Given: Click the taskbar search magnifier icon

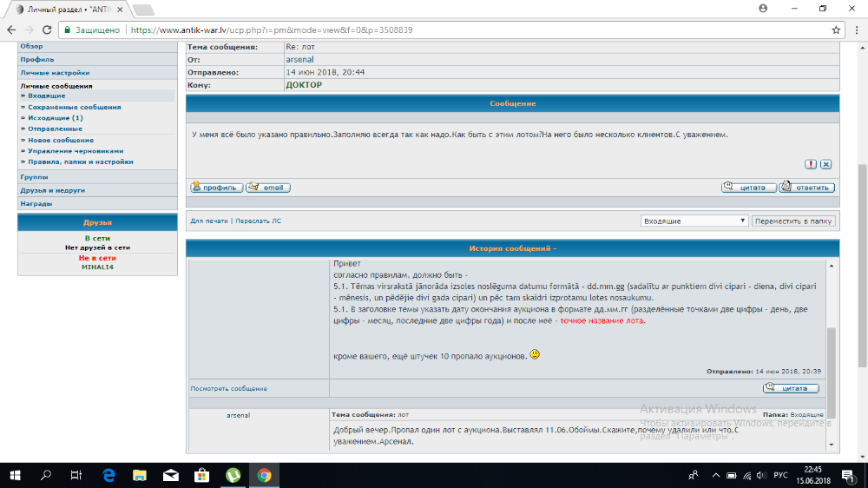Looking at the screenshot, I should point(46,475).
